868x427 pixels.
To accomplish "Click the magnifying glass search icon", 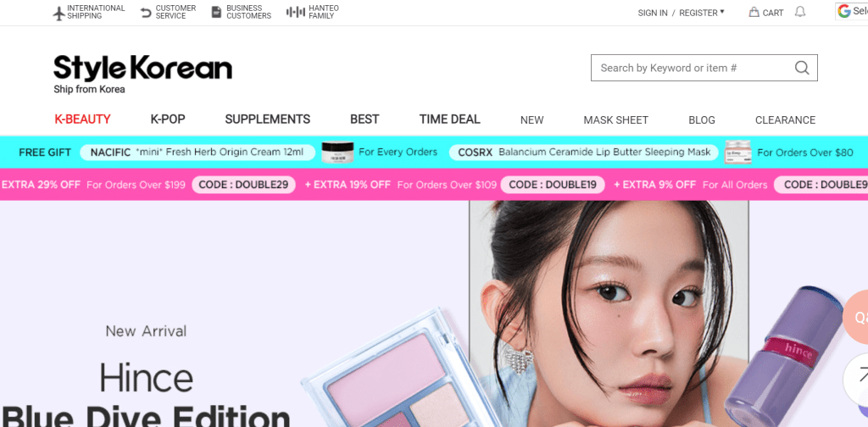I will tap(802, 68).
